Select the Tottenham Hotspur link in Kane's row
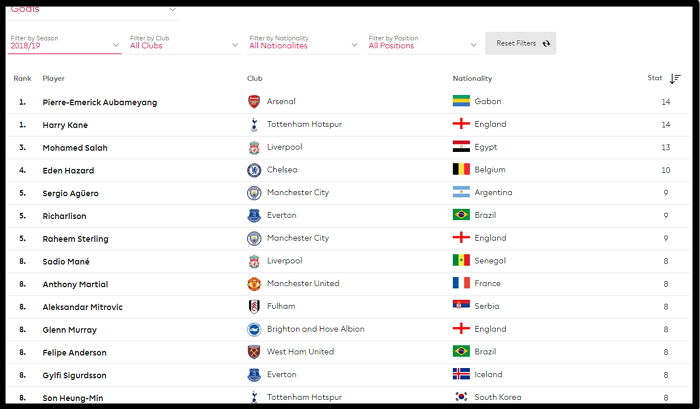This screenshot has height=409, width=700. [304, 124]
